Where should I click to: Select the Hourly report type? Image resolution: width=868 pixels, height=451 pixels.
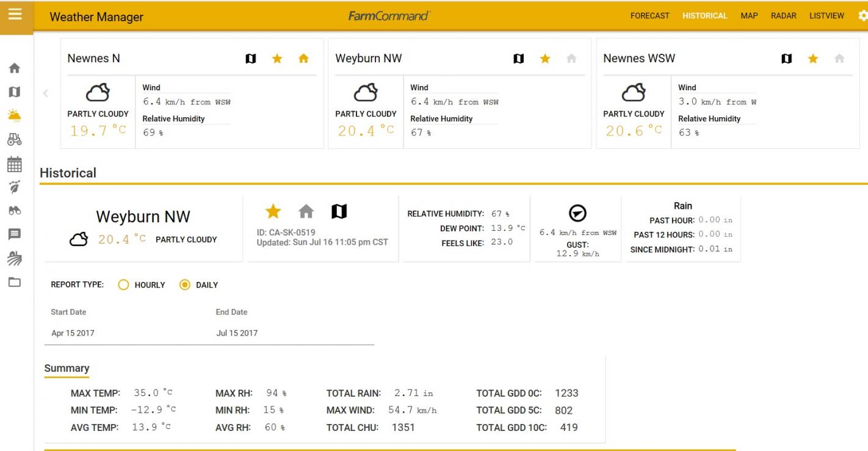[x=124, y=285]
